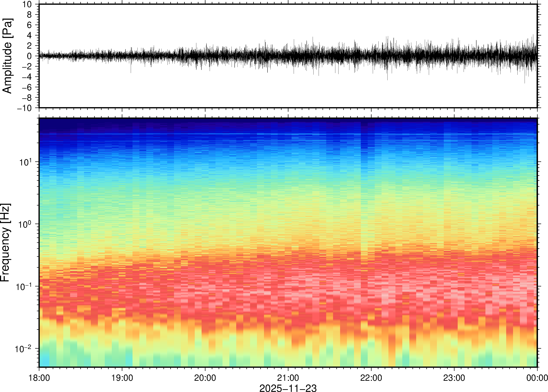548x392 pixels.
Task: Click the 10⁻² frequency tick label
Action: click(23, 349)
